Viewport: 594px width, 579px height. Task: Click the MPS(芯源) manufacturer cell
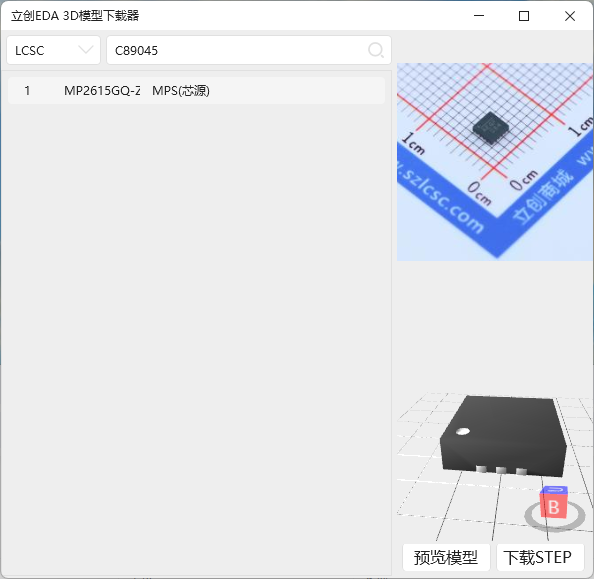(x=181, y=91)
